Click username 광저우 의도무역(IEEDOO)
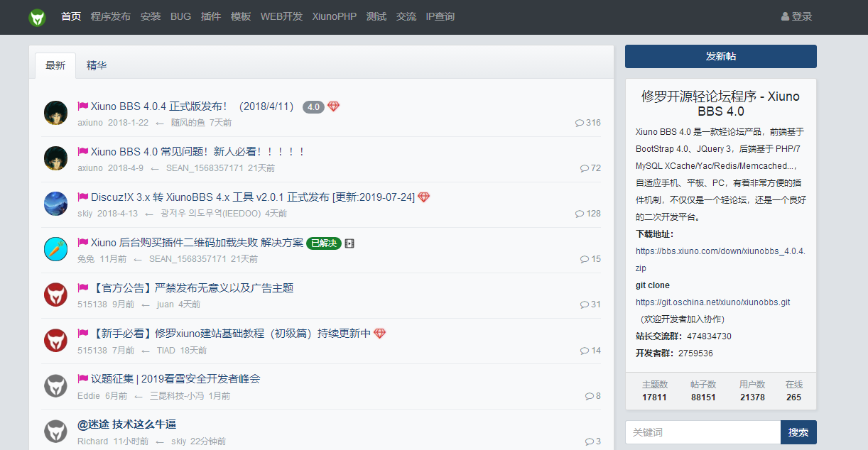Screen dimensions: 868x450 [x=210, y=214]
